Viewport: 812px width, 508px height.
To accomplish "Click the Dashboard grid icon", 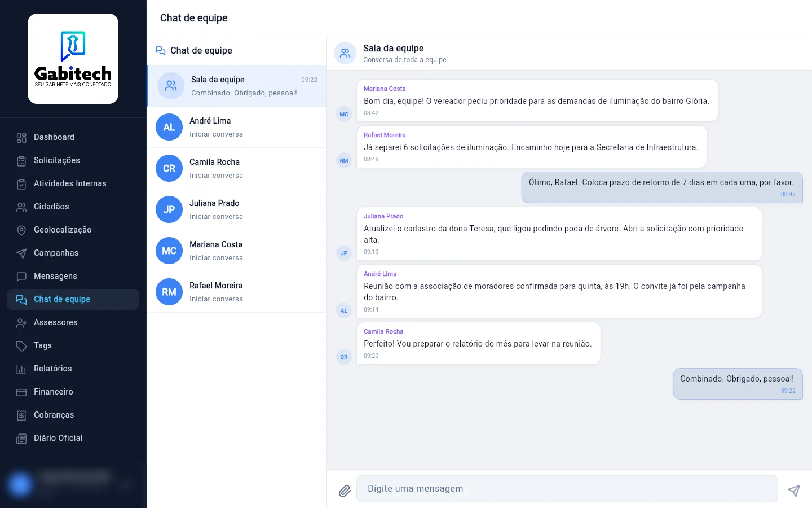I will click(21, 138).
